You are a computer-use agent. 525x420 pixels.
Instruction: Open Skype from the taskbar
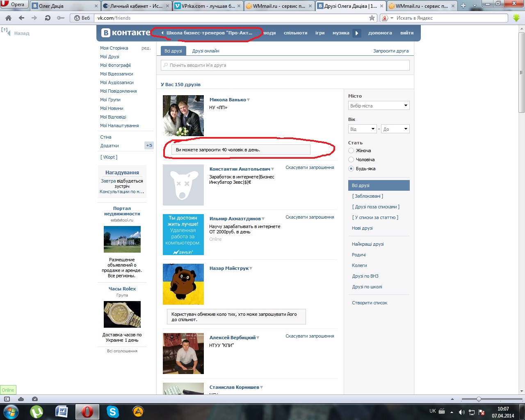[x=112, y=411]
